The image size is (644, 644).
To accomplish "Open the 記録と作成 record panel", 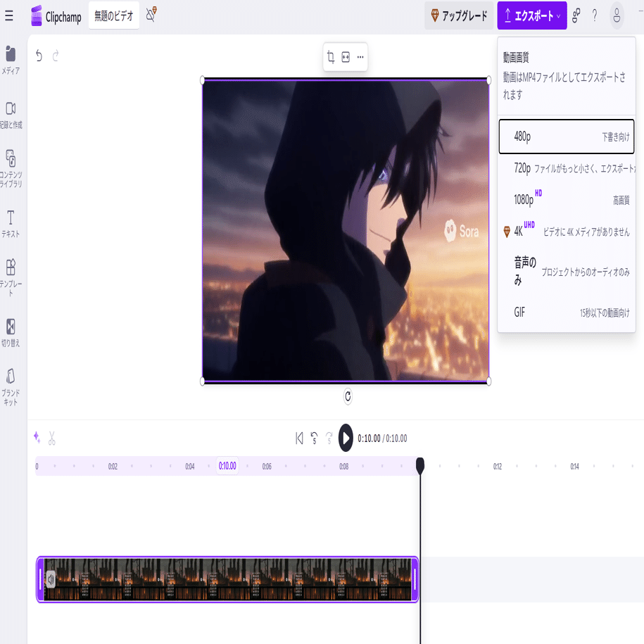I will pyautogui.click(x=11, y=115).
